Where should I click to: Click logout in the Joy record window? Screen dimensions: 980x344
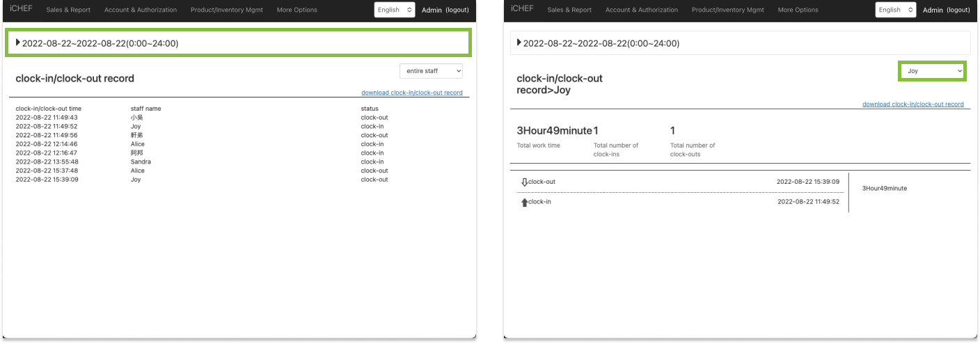tap(958, 10)
